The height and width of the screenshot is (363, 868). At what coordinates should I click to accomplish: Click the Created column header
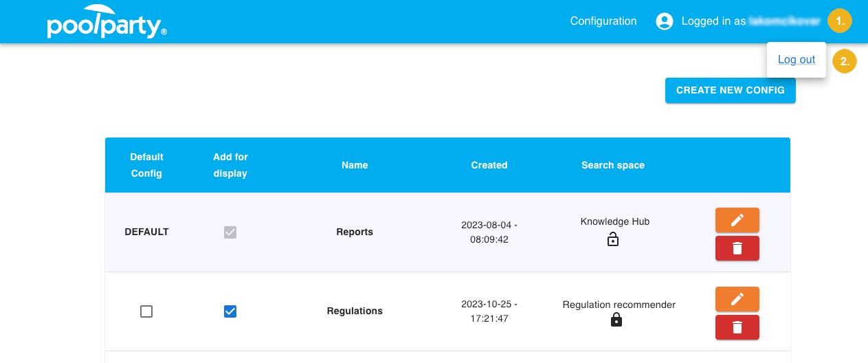tap(489, 165)
